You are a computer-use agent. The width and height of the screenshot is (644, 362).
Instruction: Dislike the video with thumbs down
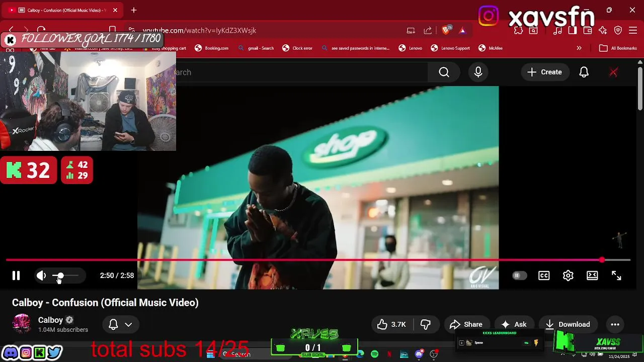point(426,324)
